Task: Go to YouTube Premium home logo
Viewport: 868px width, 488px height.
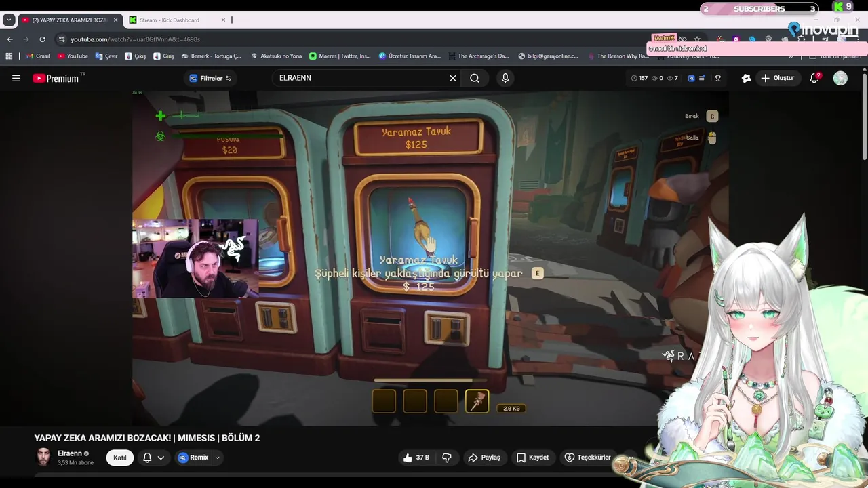Action: click(x=56, y=78)
